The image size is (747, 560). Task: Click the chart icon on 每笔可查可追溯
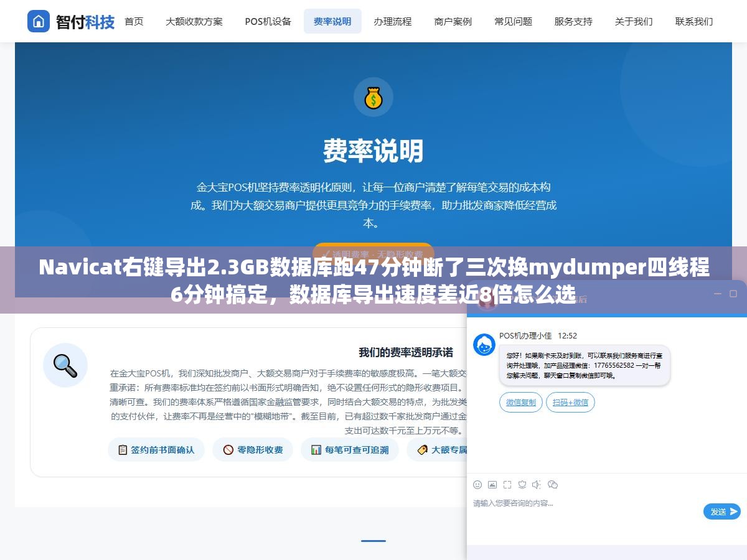click(316, 449)
